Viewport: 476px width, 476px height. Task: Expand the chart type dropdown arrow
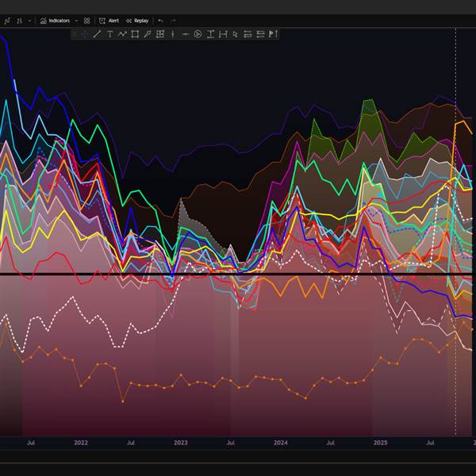(29, 21)
